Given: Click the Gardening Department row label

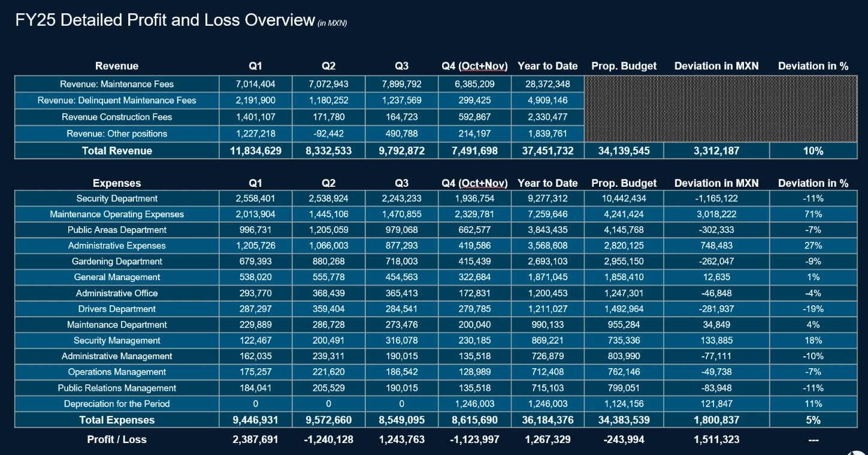Looking at the screenshot, I should 117,262.
